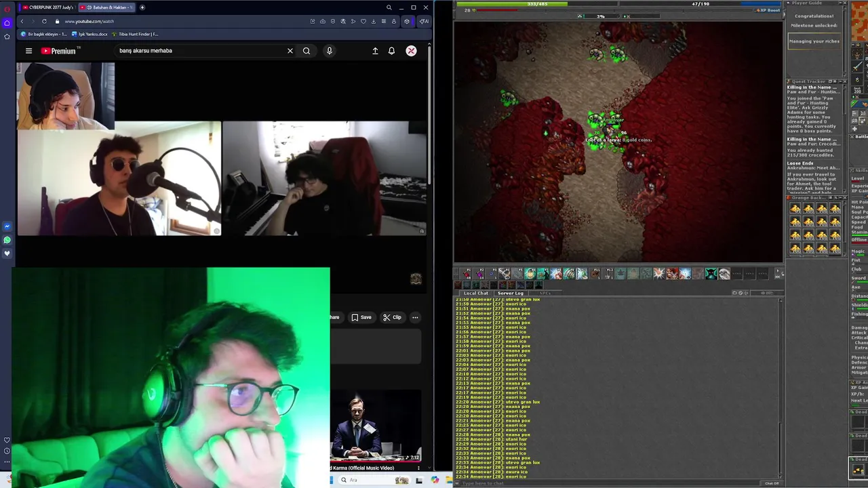Open the browser Aria AI button
Image resolution: width=868 pixels, height=488 pixels.
pos(423,21)
